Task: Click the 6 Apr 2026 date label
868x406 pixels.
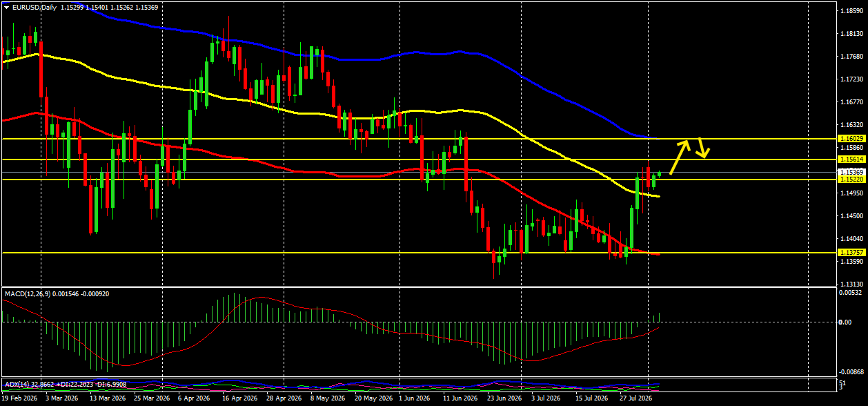Action: tap(193, 398)
